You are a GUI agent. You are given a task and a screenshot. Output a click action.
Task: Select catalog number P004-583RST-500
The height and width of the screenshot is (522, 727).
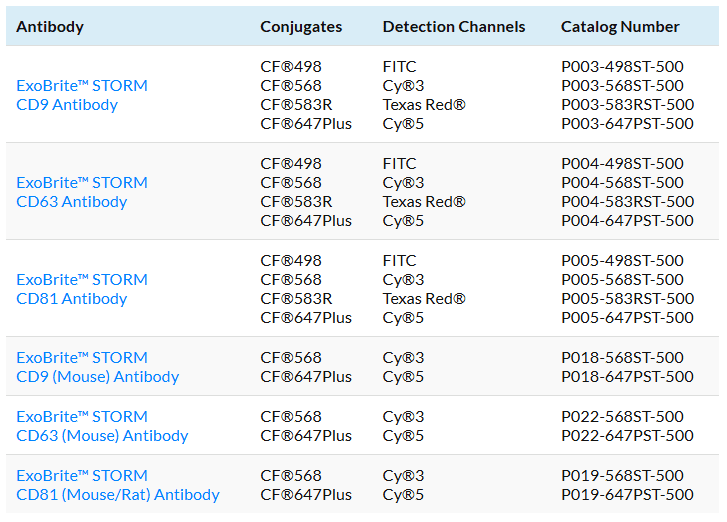[627, 202]
